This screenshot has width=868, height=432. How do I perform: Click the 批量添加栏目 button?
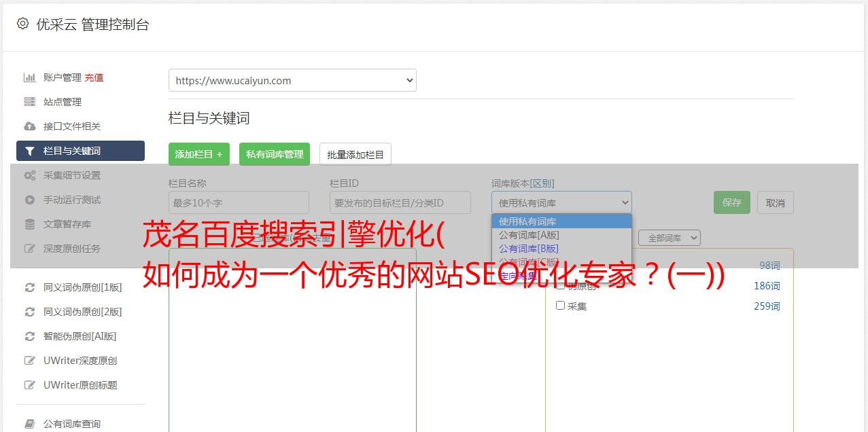pyautogui.click(x=355, y=154)
